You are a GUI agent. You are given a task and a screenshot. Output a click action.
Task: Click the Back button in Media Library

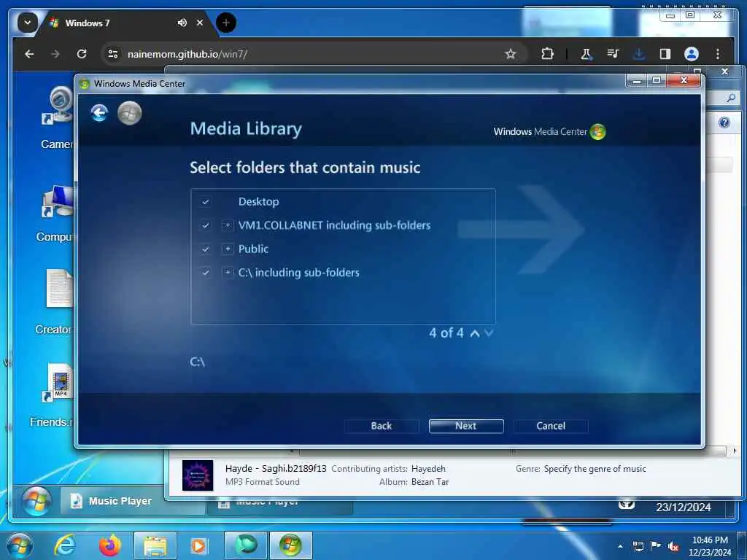382,426
